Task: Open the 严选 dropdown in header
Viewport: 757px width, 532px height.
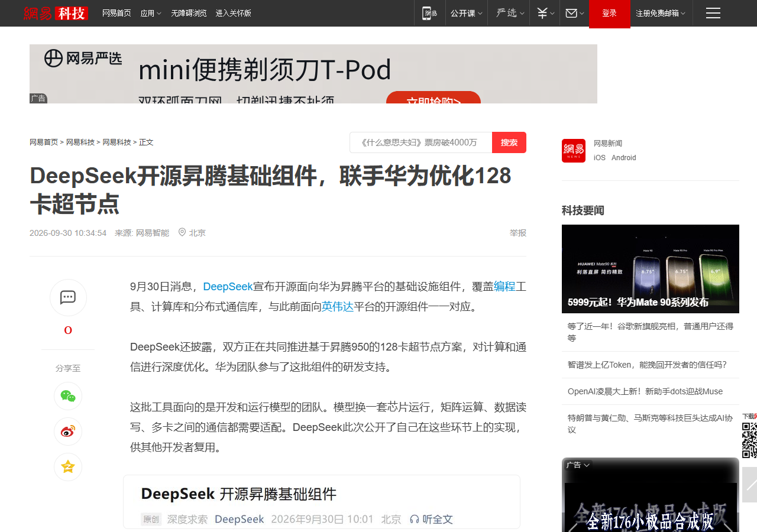Action: click(509, 13)
